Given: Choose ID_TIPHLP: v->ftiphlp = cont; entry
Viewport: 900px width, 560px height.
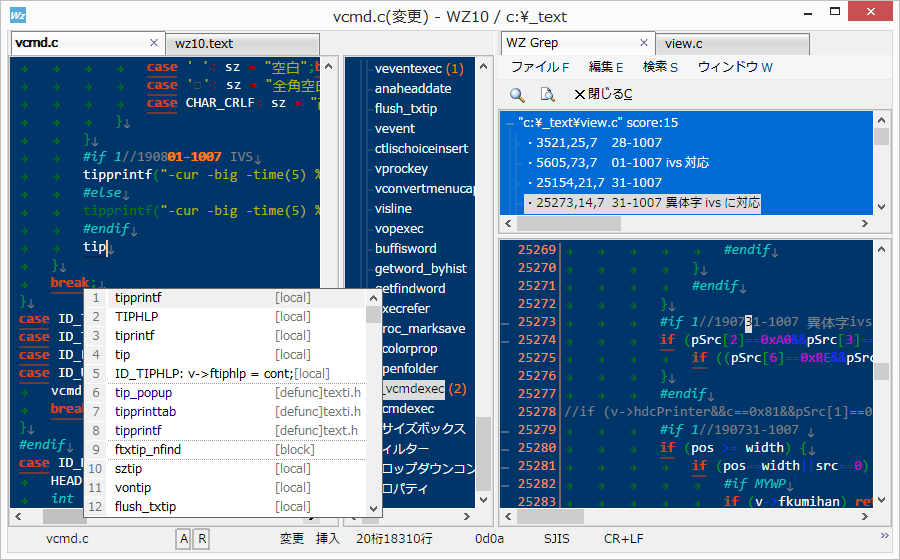Looking at the screenshot, I should pyautogui.click(x=225, y=374).
